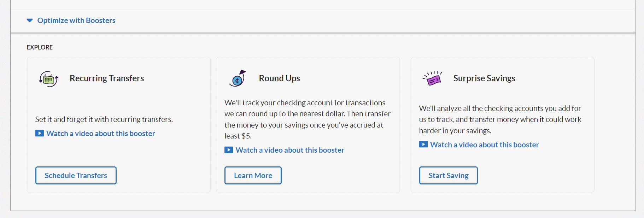Click the Surprise Savings description text
This screenshot has width=644, height=218.
500,119
